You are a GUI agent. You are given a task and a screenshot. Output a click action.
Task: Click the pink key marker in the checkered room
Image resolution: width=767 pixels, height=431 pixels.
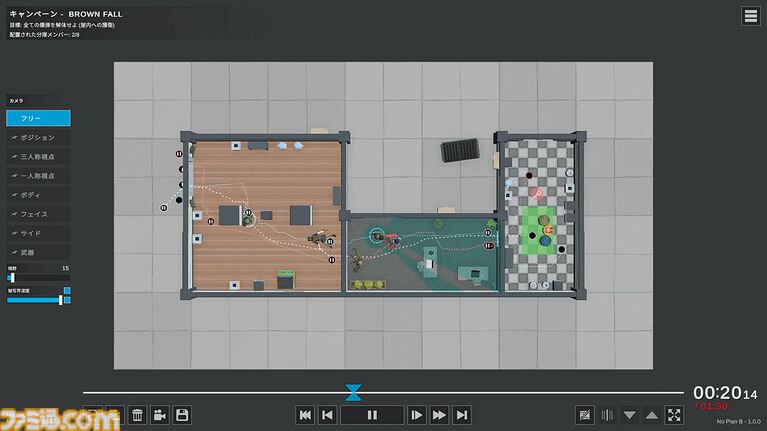pyautogui.click(x=537, y=194)
